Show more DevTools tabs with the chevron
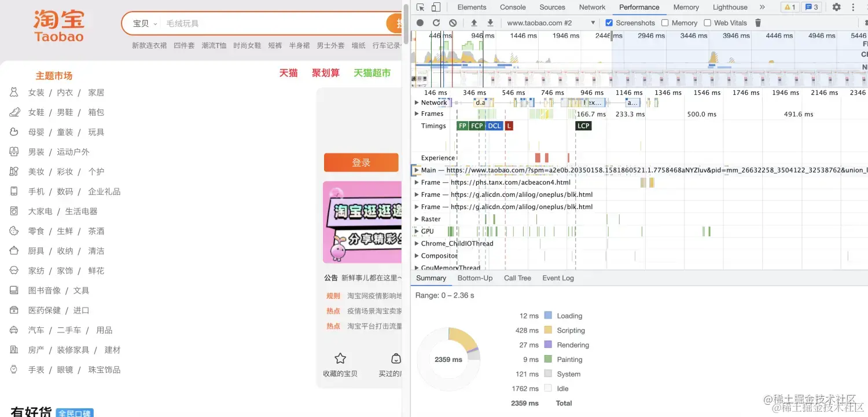The height and width of the screenshot is (417, 868). [762, 7]
